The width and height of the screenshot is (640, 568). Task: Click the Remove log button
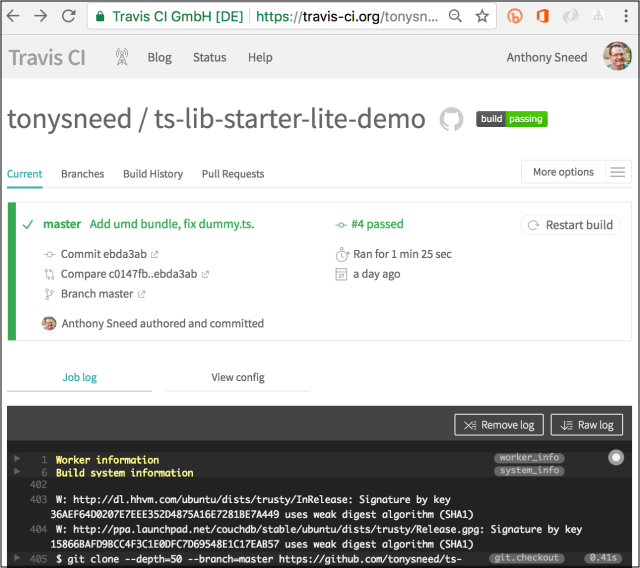click(499, 425)
